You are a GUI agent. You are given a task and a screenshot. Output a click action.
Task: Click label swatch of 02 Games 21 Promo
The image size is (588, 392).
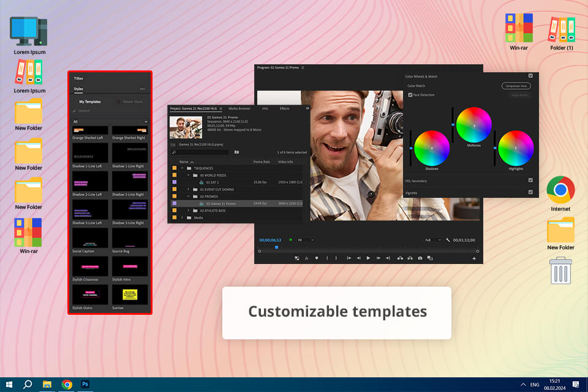click(x=175, y=203)
